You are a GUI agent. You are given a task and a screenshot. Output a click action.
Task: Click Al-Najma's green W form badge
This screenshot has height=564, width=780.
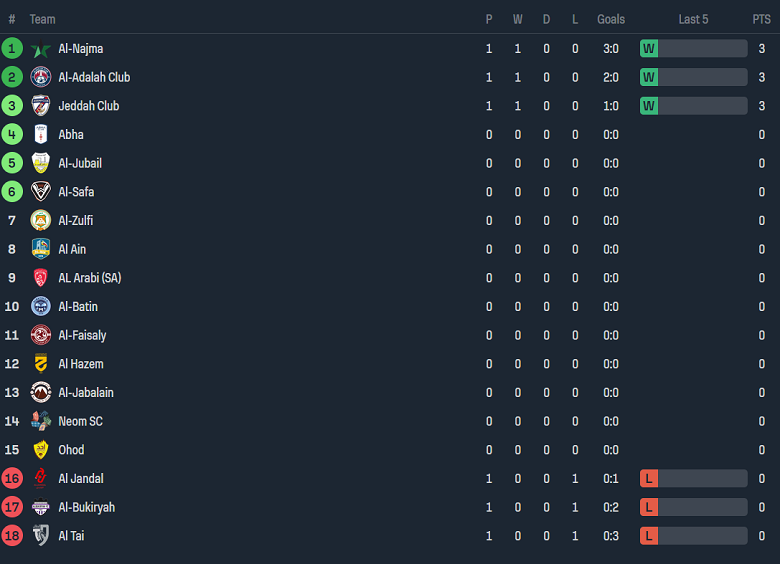pos(649,49)
